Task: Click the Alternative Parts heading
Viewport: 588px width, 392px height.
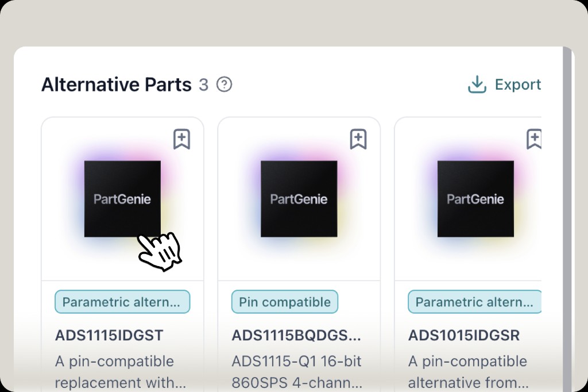Action: (x=117, y=84)
